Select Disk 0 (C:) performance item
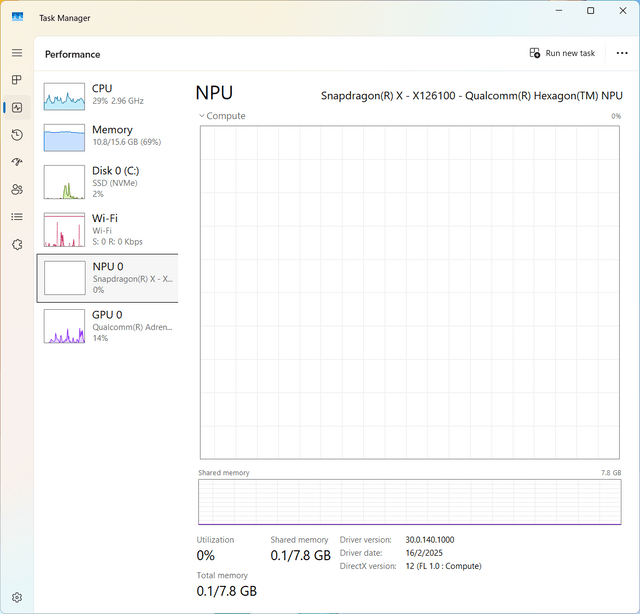This screenshot has width=640, height=614. pos(107,182)
